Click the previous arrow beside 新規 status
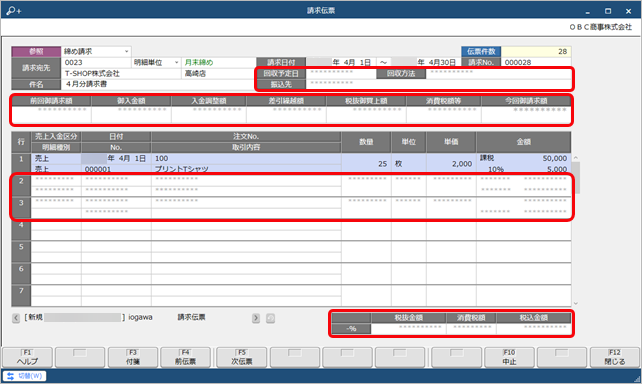 [16, 318]
